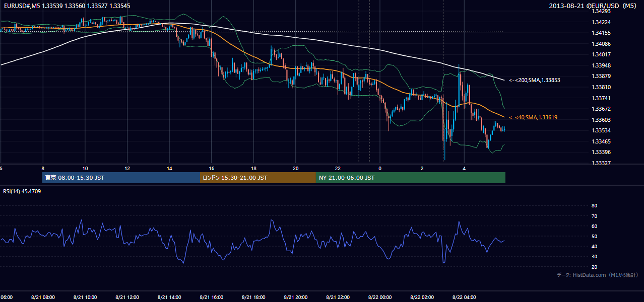Click price level 1.33948 on the axis
Screen dimensions: 644x302
[x=602, y=65]
